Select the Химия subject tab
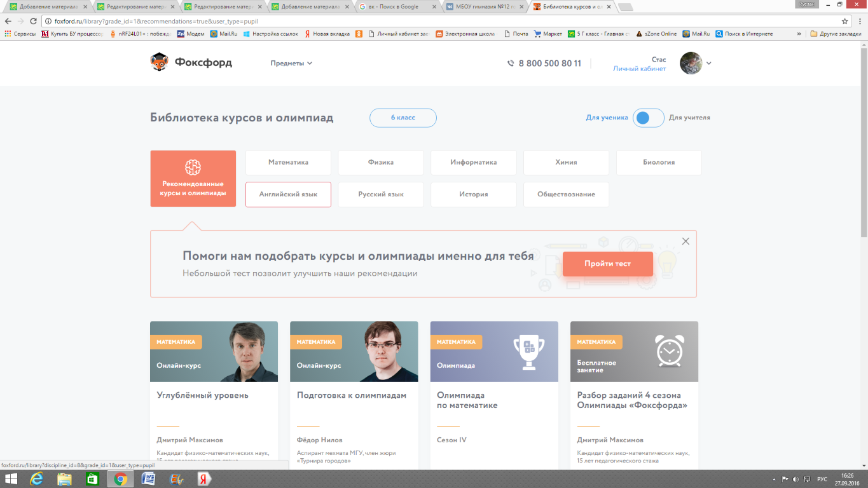The width and height of the screenshot is (868, 488). click(x=566, y=163)
